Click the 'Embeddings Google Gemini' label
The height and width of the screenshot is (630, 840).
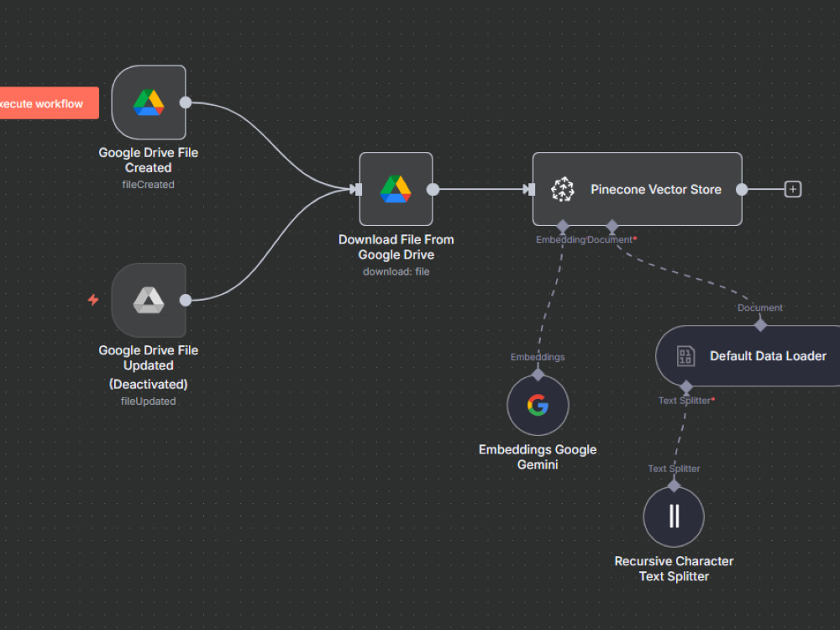(x=538, y=457)
